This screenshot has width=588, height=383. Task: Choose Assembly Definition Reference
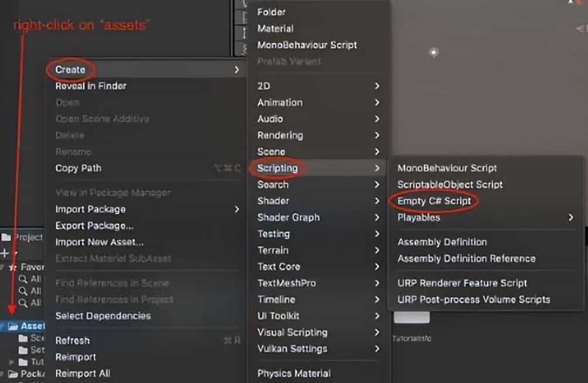466,258
